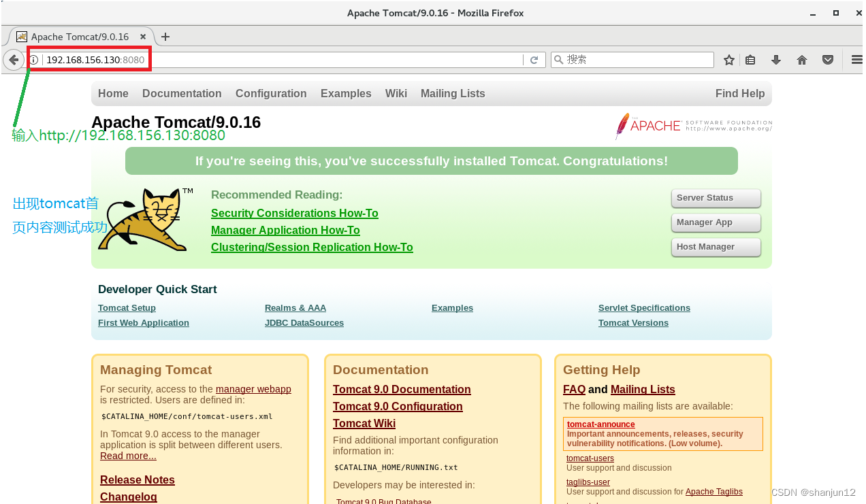Open the Firefox hamburger menu
866x504 pixels.
pyautogui.click(x=857, y=60)
